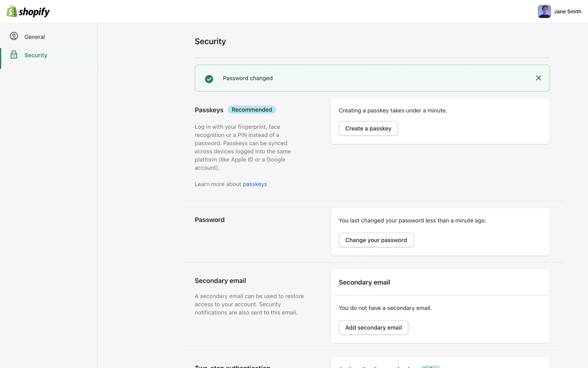Click the shopify wordmark text
The image size is (588, 368).
tap(34, 12)
